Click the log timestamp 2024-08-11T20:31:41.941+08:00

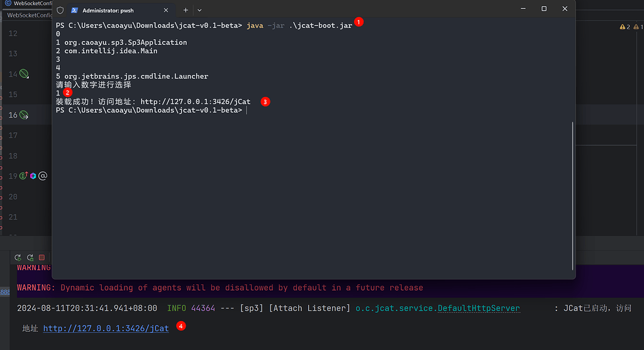87,308
